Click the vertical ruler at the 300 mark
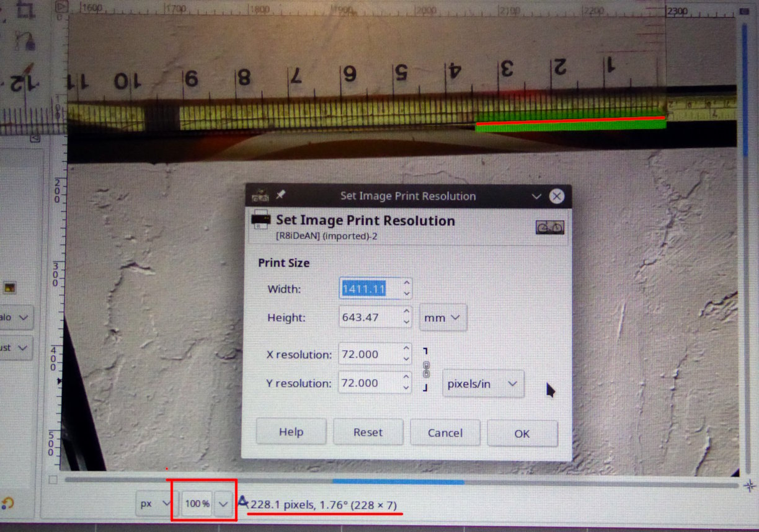 pyautogui.click(x=57, y=274)
